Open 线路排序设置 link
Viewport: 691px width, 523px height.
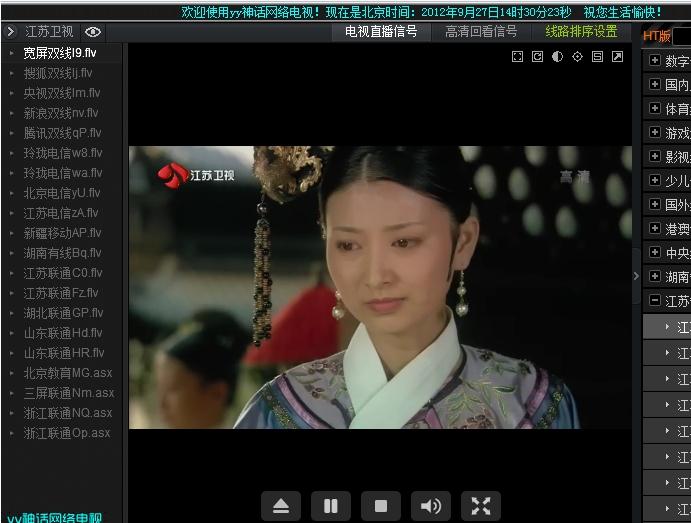[x=582, y=32]
